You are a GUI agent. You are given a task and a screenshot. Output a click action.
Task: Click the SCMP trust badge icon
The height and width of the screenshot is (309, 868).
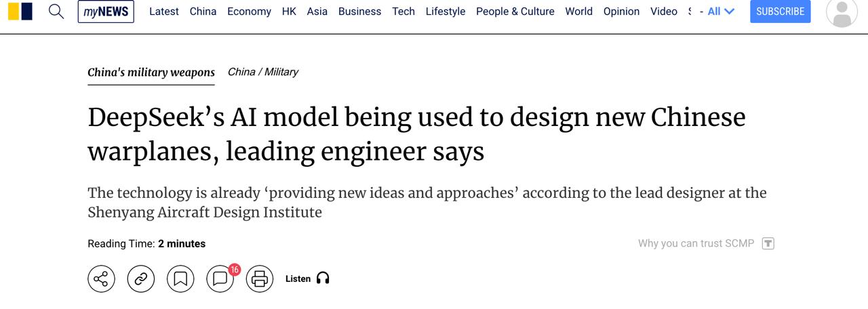pos(768,243)
